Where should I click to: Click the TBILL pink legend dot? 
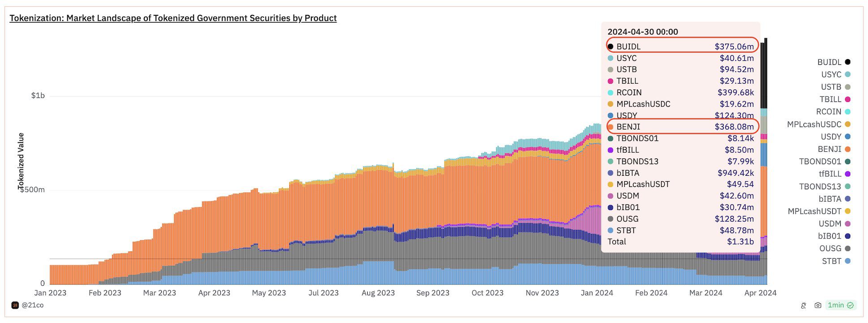click(x=847, y=99)
